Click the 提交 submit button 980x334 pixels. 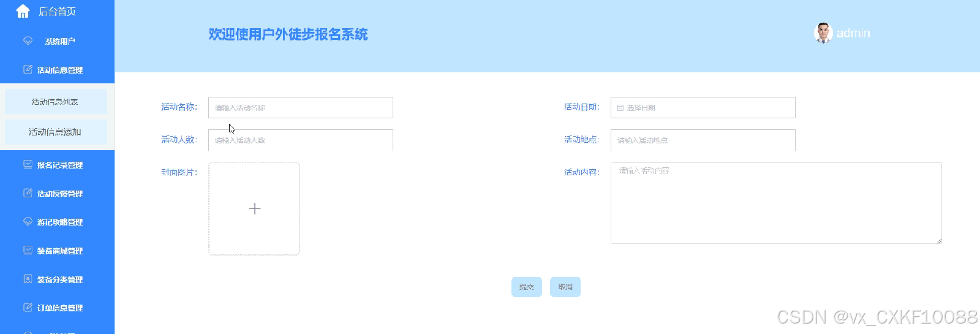[x=527, y=287]
